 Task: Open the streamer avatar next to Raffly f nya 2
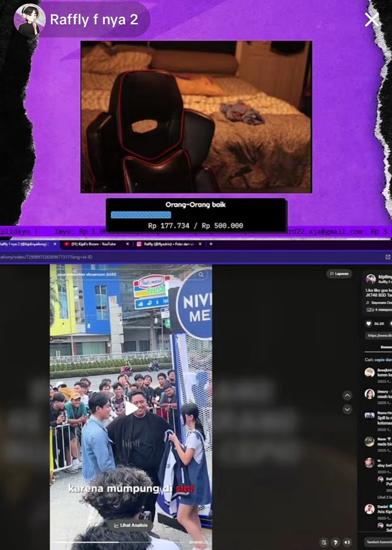tap(30, 20)
